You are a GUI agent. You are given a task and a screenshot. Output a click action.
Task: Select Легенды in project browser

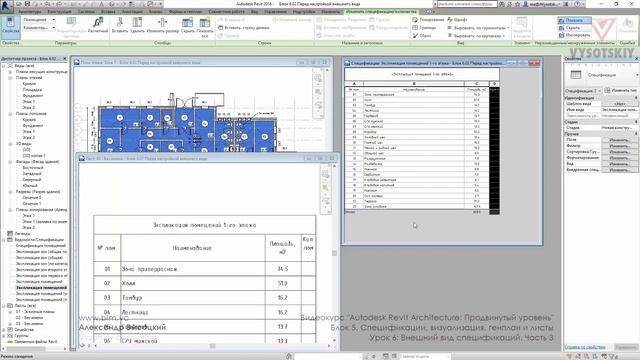coord(22,233)
